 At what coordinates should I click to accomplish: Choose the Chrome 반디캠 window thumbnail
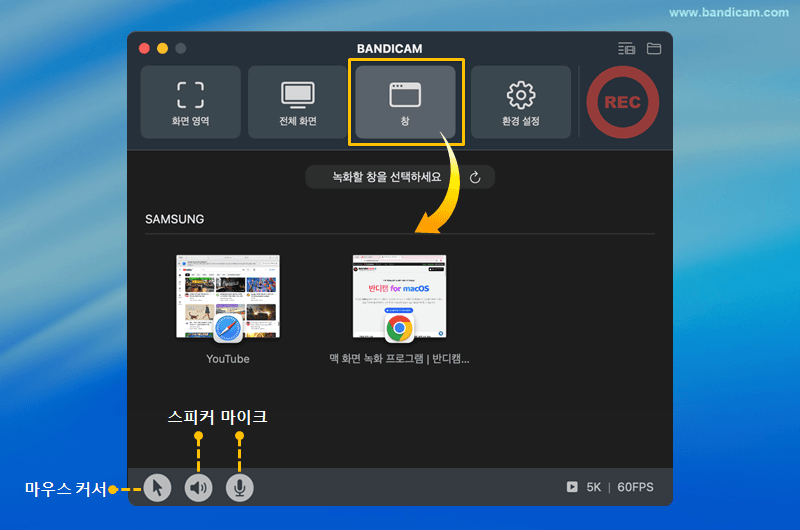399,297
